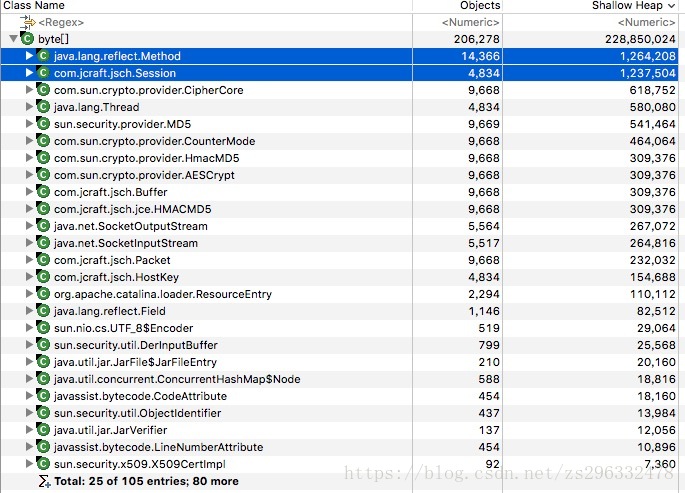Click shallow heap value 580,080

pyautogui.click(x=653, y=107)
